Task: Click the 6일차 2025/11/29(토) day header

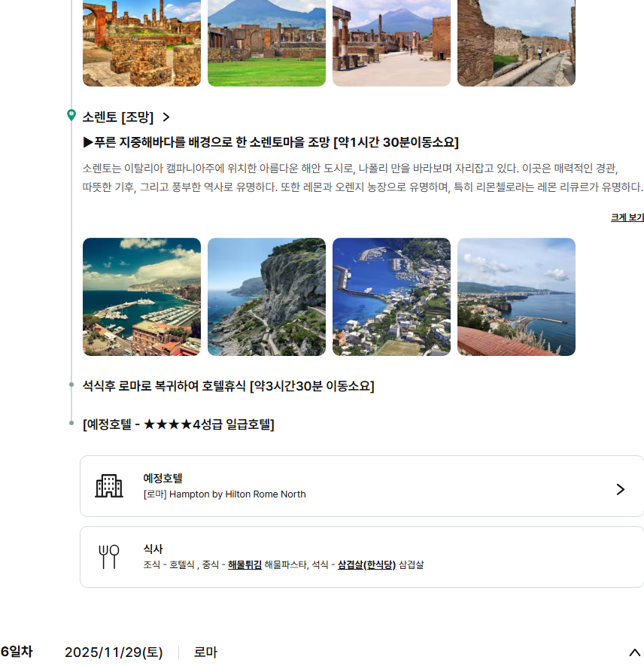Action: click(x=113, y=652)
